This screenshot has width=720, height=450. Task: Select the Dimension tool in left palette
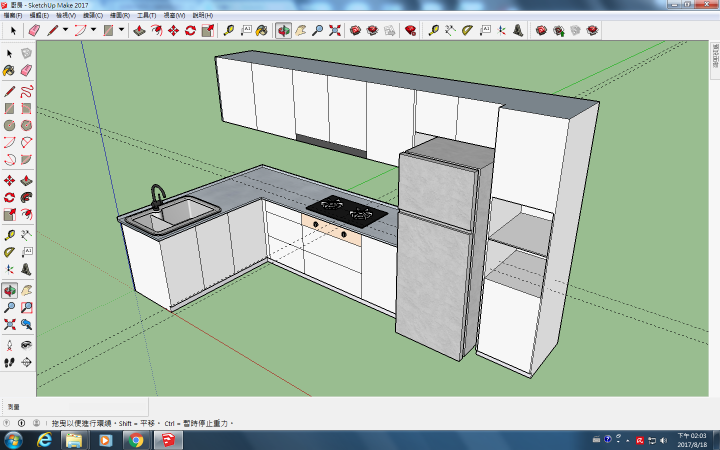[26, 235]
